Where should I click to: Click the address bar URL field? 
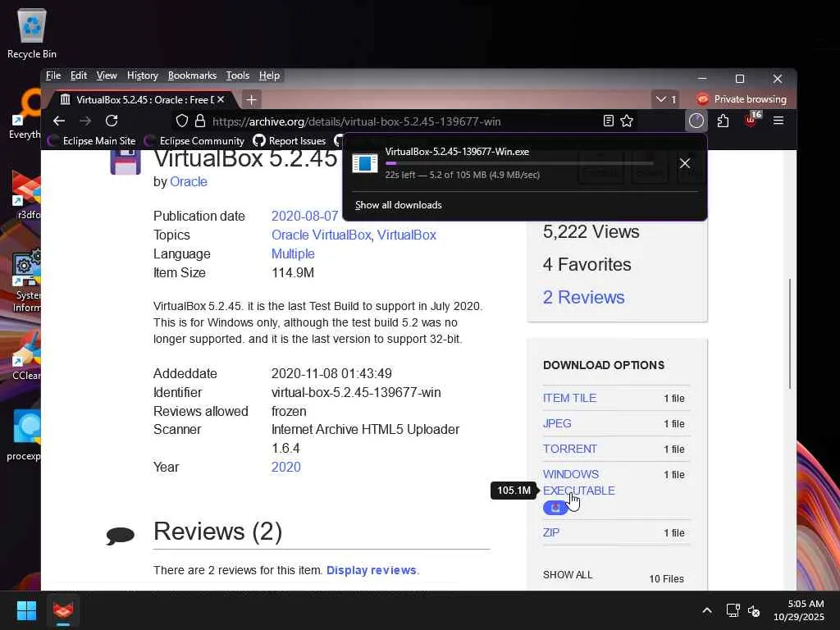404,121
